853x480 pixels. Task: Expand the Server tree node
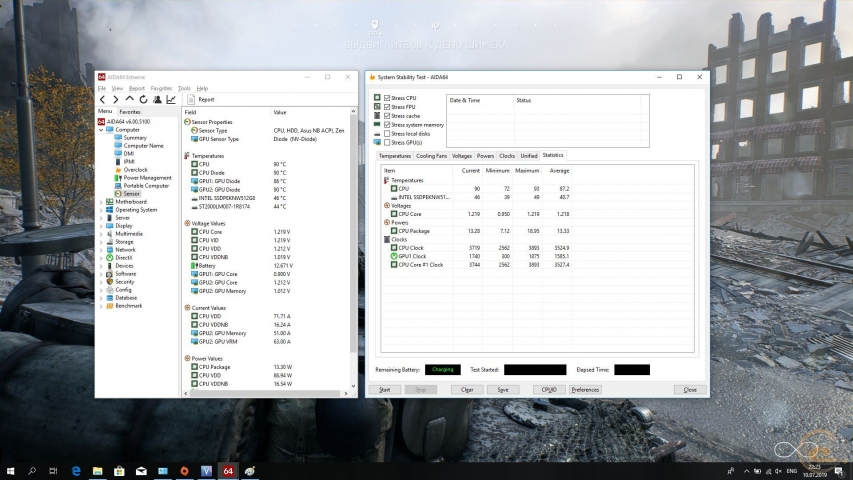[101, 218]
